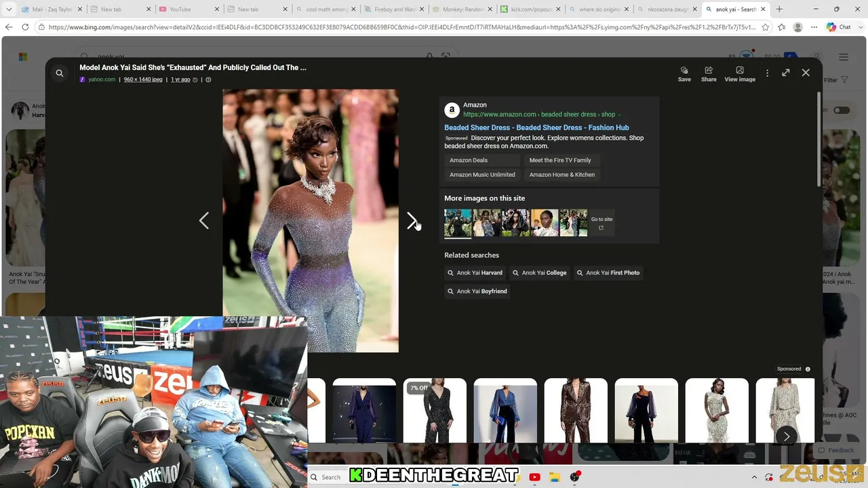Open the Beaded Sheer Dress Fashion Hub ad
Screen dimensions: 868x488
[536, 127]
